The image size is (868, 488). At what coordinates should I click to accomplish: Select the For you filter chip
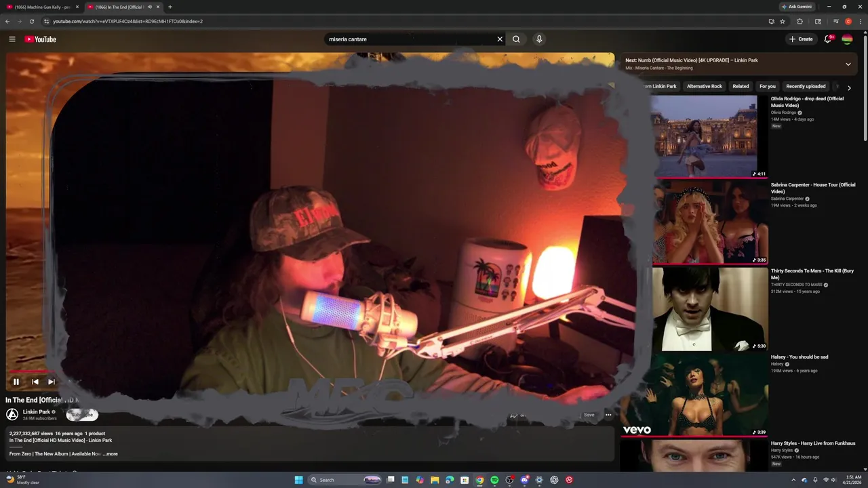click(x=768, y=86)
